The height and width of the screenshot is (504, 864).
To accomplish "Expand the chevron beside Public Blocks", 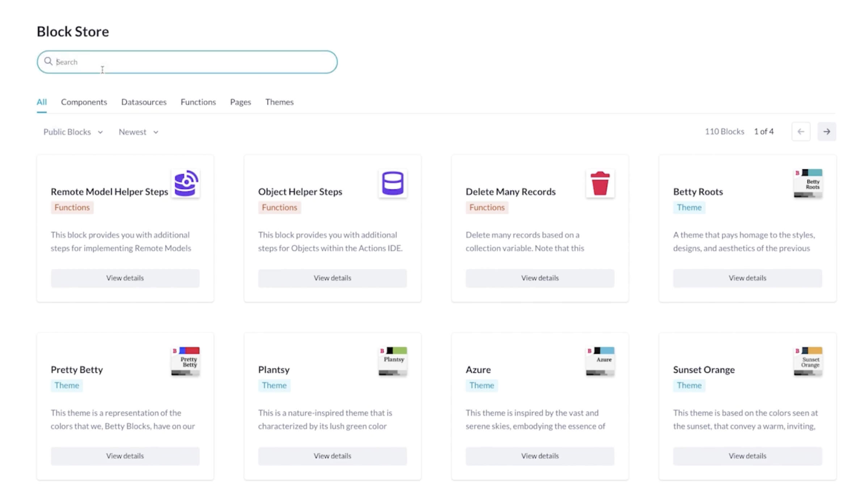I will [100, 132].
